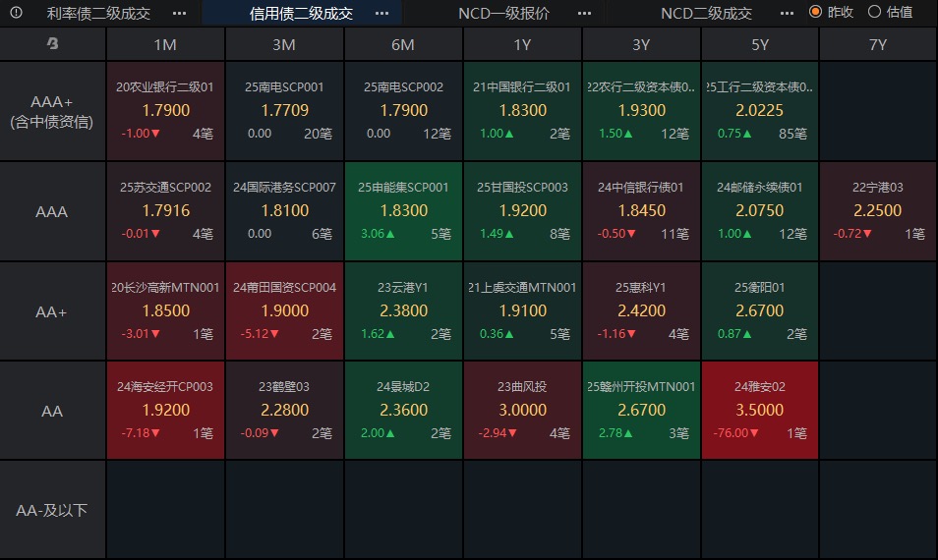Image resolution: width=938 pixels, height=560 pixels.
Task: Click the 6M column header
Action: pyautogui.click(x=403, y=45)
